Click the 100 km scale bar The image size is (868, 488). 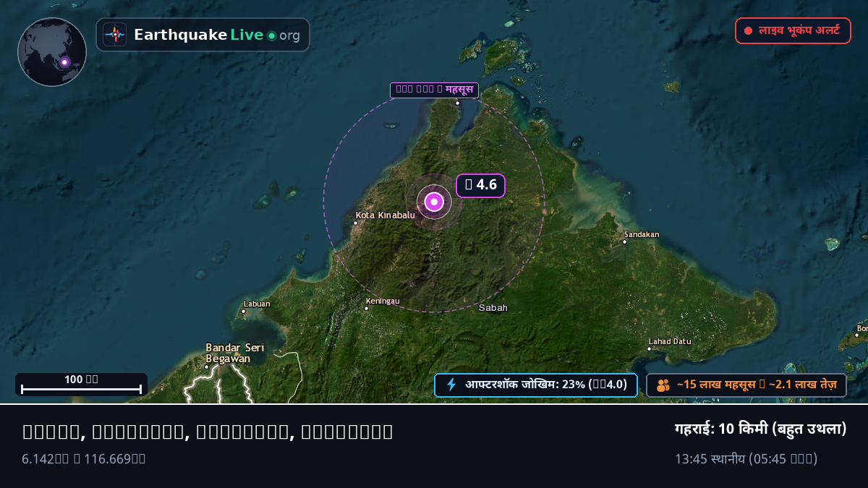[x=81, y=384]
